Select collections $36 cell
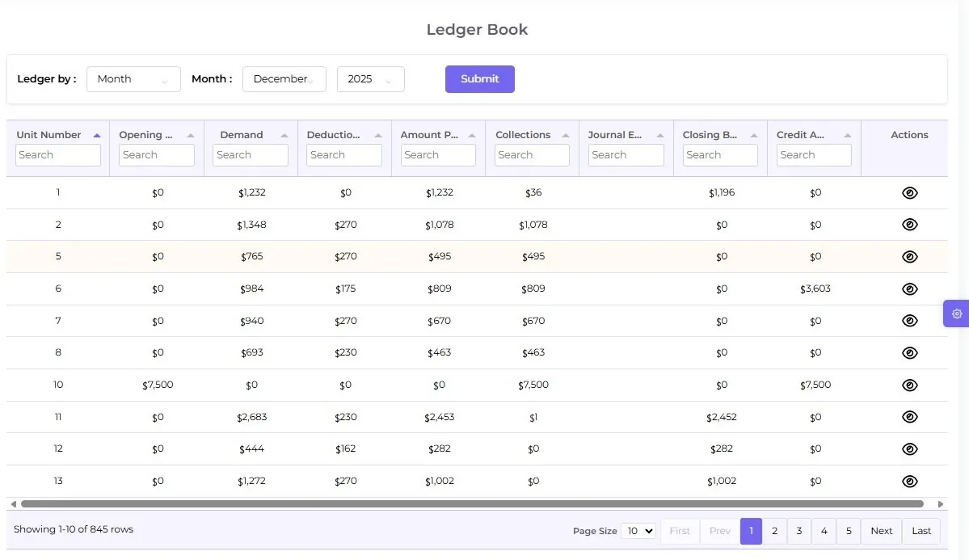 533,193
